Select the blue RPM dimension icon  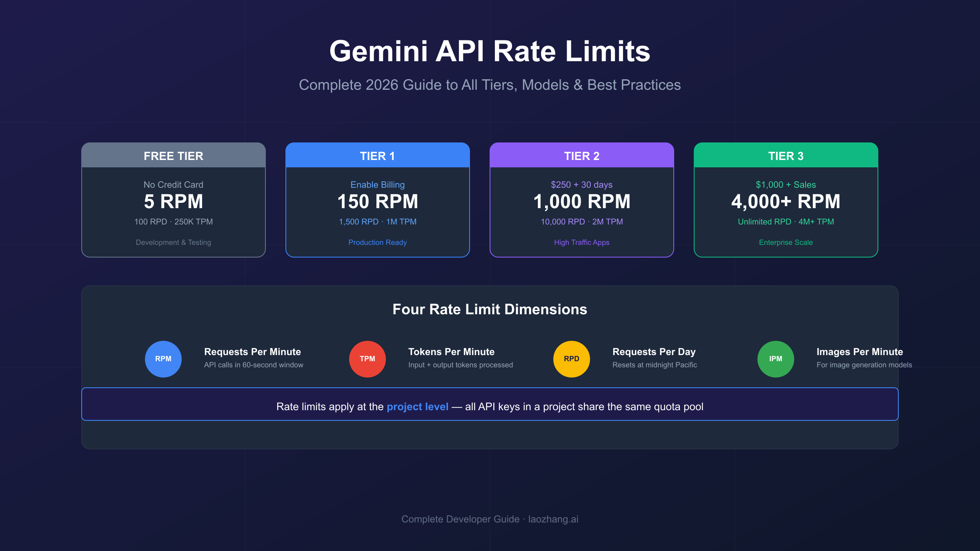pos(163,359)
